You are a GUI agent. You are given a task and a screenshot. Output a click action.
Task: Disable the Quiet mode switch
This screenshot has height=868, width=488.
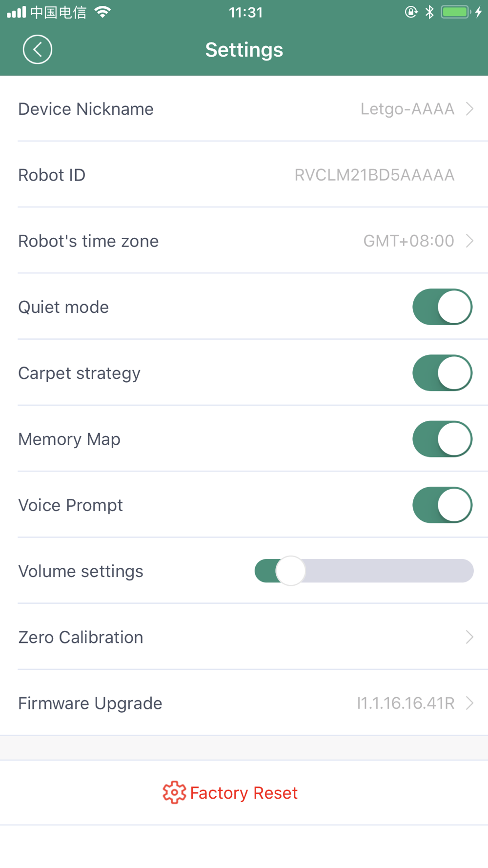442,307
